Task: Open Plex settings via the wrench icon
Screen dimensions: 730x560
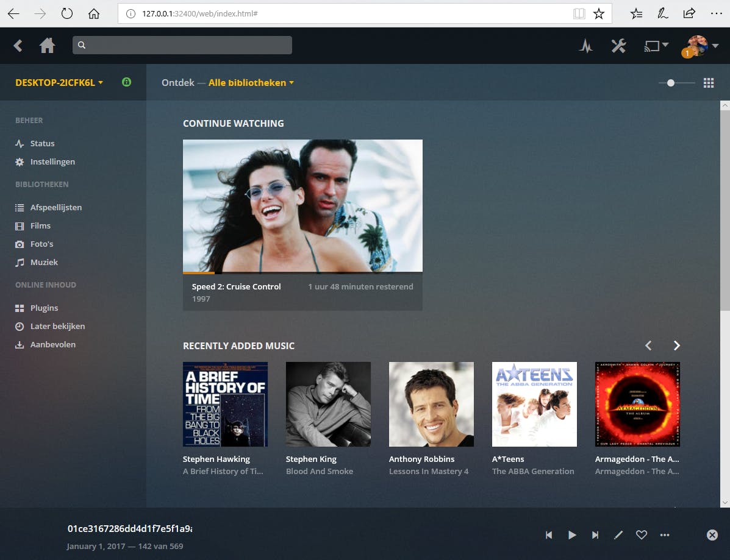Action: coord(618,46)
